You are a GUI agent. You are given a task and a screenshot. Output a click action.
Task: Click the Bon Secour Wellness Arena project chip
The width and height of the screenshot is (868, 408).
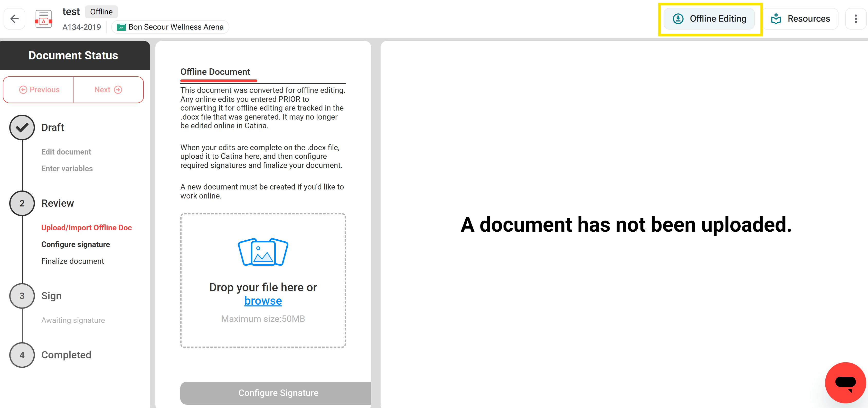[170, 27]
